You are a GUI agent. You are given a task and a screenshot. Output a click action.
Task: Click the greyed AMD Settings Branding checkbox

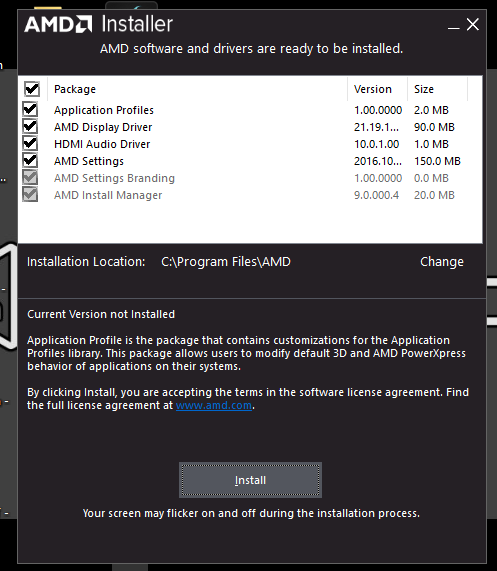tap(30, 178)
